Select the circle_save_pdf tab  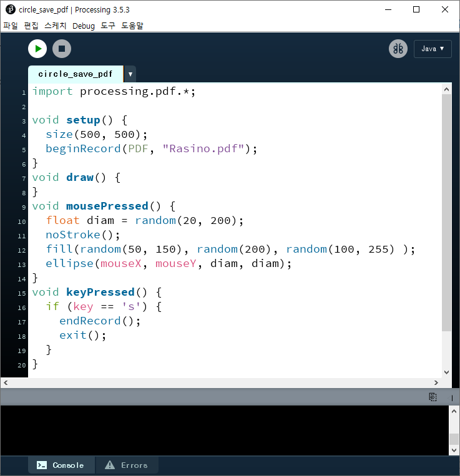(76, 74)
